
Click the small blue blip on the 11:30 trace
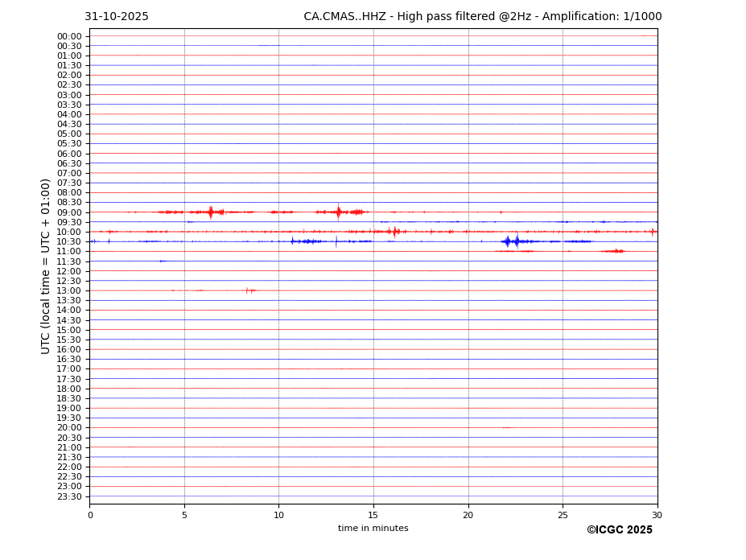click(x=162, y=261)
